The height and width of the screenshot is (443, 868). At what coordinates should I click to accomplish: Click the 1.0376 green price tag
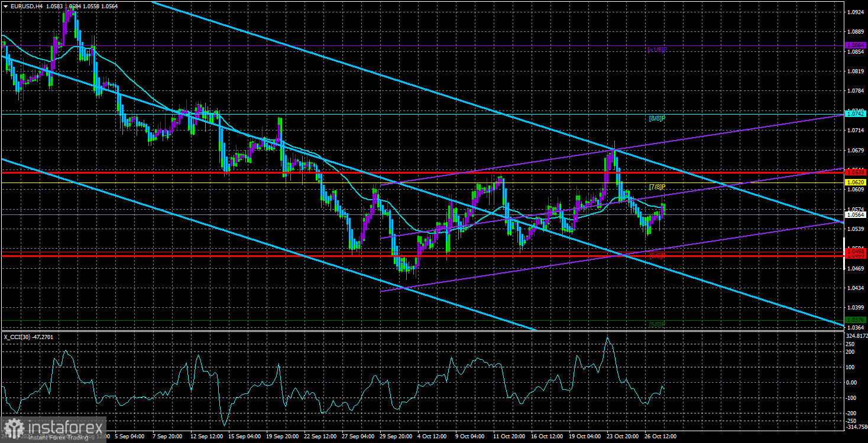click(x=856, y=320)
